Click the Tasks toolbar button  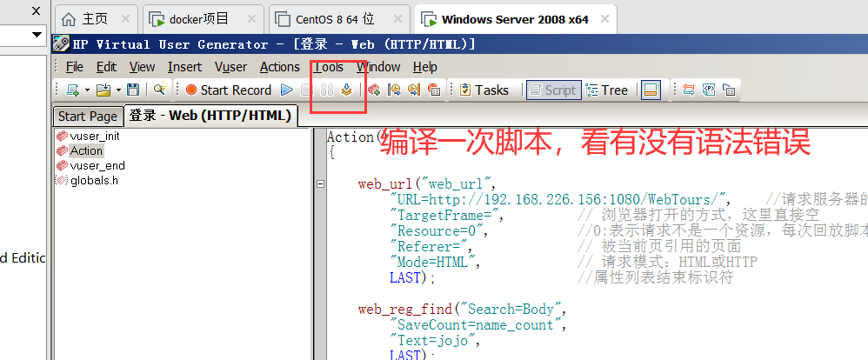pyautogui.click(x=484, y=90)
